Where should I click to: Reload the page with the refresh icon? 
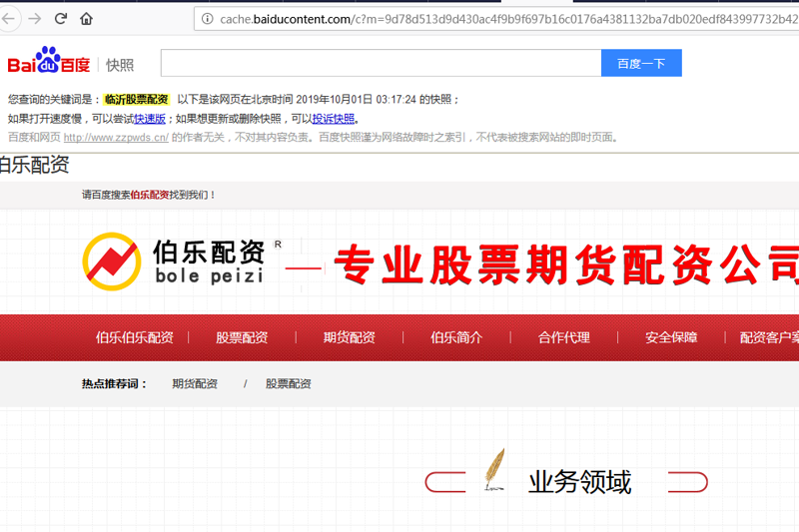[61, 19]
